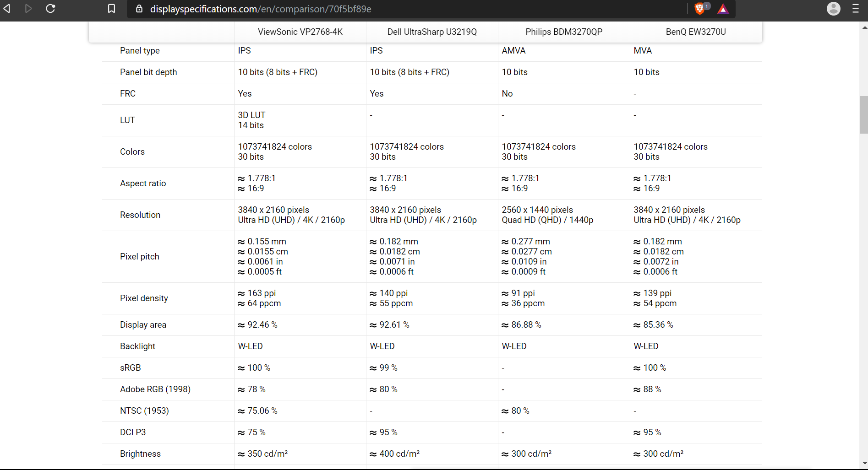Open the user profile avatar
Image resolution: width=868 pixels, height=470 pixels.
pos(834,9)
